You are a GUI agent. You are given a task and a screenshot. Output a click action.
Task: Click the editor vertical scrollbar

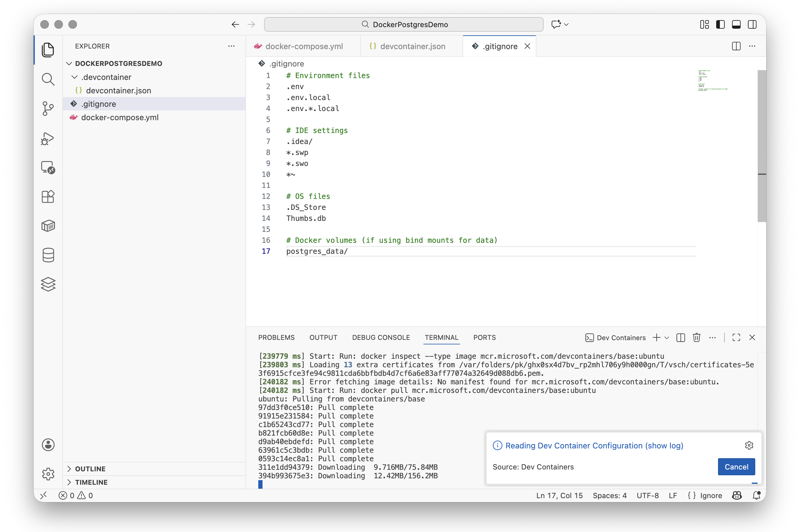click(761, 146)
